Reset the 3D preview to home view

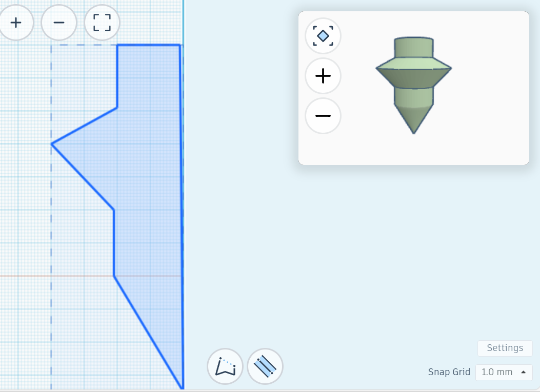pos(323,36)
